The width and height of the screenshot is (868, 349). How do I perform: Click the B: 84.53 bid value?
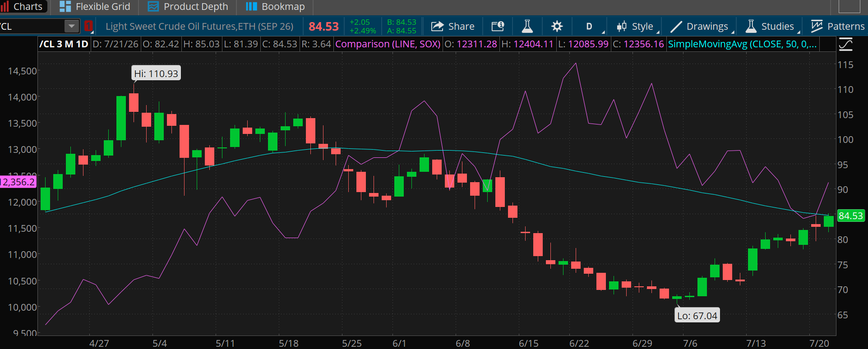[x=402, y=22]
